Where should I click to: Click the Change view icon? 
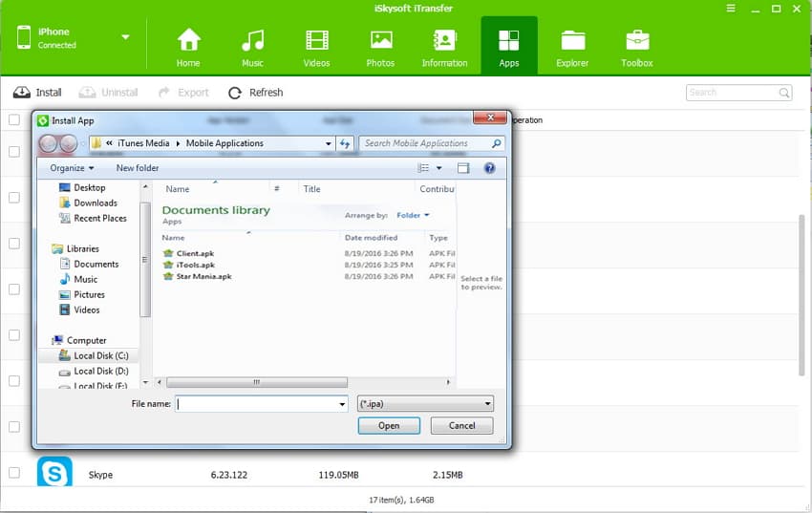pyautogui.click(x=423, y=168)
